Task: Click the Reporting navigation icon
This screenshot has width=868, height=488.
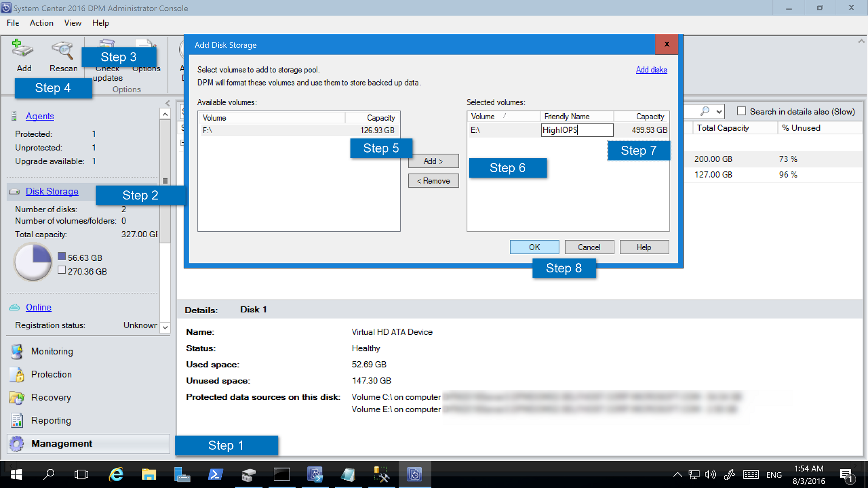Action: 17,420
